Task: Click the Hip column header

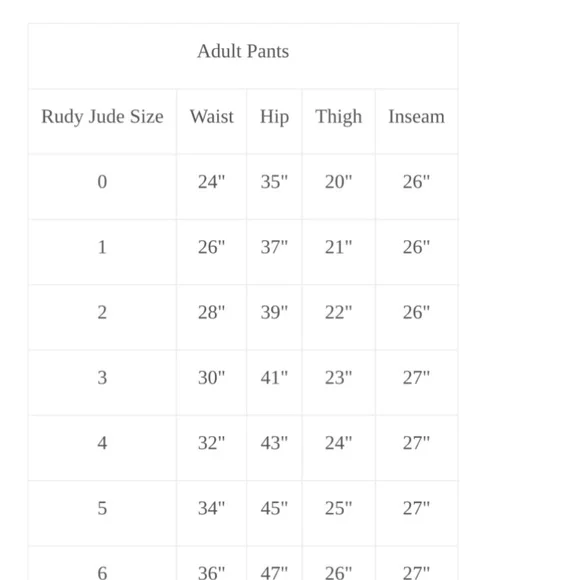Action: pos(274,117)
